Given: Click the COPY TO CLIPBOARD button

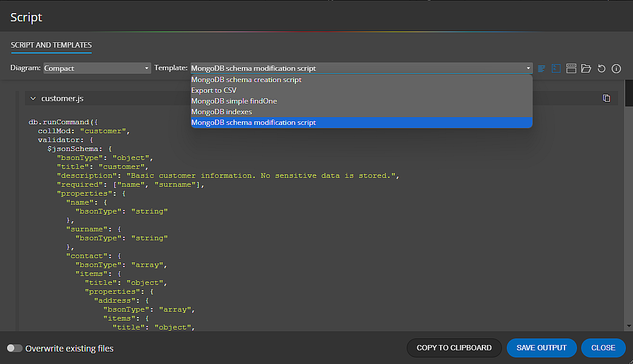Looking at the screenshot, I should point(454,348).
